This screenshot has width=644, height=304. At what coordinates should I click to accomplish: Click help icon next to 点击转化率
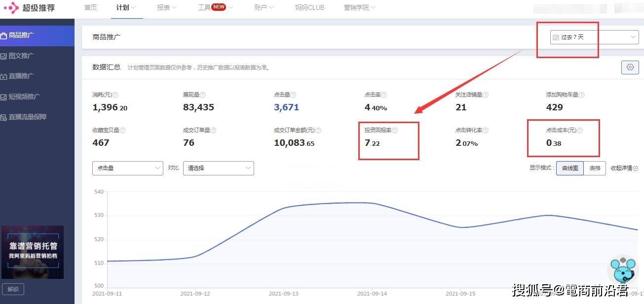click(x=486, y=131)
